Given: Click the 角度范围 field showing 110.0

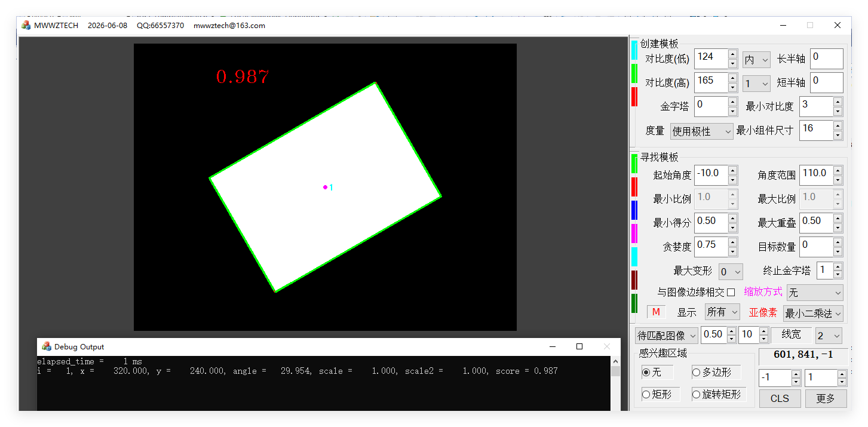Looking at the screenshot, I should click(817, 175).
